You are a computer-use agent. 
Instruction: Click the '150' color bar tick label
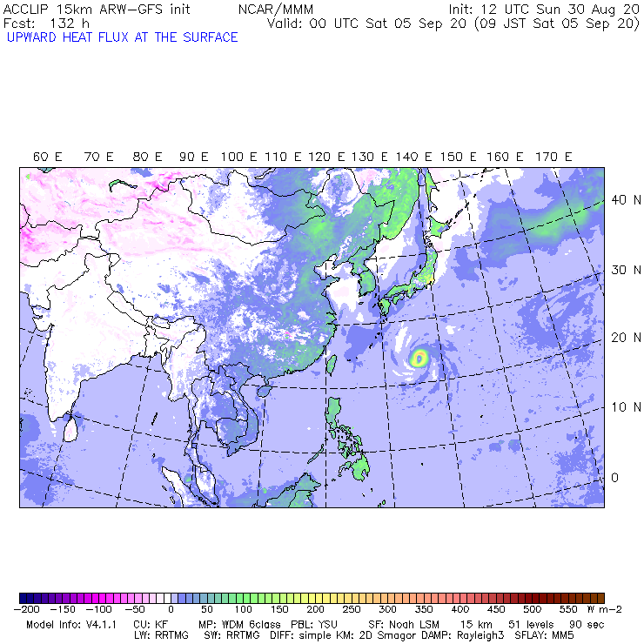click(279, 609)
